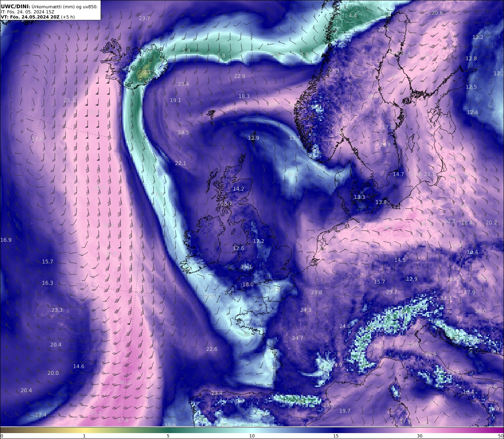The width and height of the screenshot is (504, 439).
Task: Click the 19.7 value label
Action: pos(345,411)
